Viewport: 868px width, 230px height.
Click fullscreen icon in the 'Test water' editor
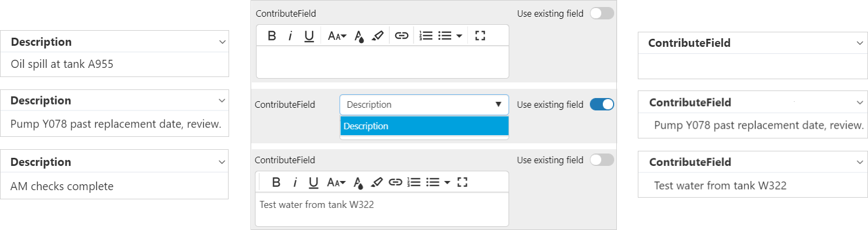462,182
